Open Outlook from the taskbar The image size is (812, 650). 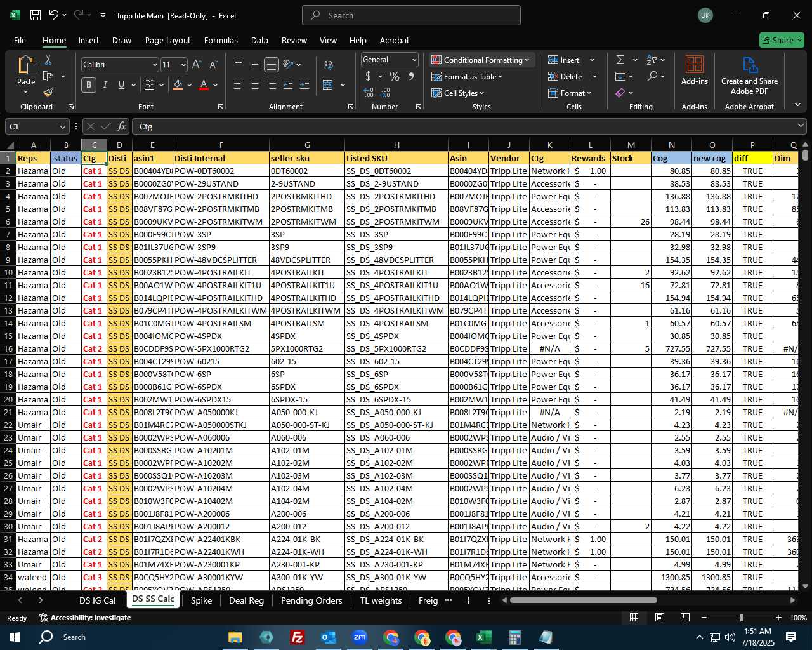(328, 637)
